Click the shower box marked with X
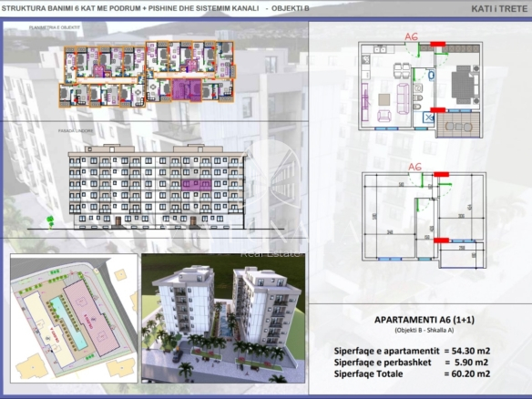The width and height of the screenshot is (532, 399). 429,118
